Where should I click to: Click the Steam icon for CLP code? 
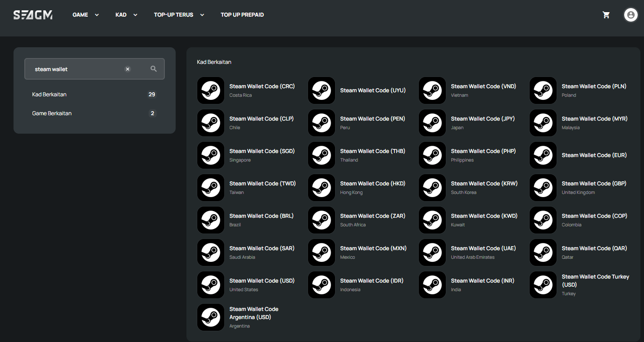211,123
